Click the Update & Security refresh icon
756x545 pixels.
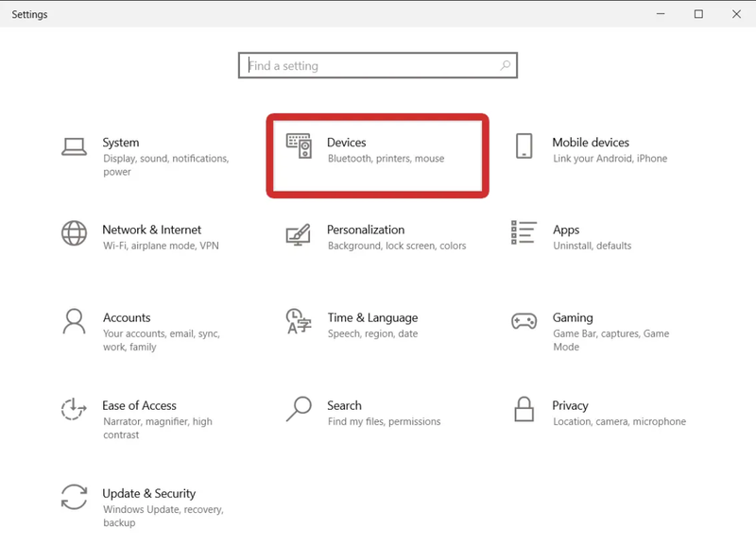[74, 497]
